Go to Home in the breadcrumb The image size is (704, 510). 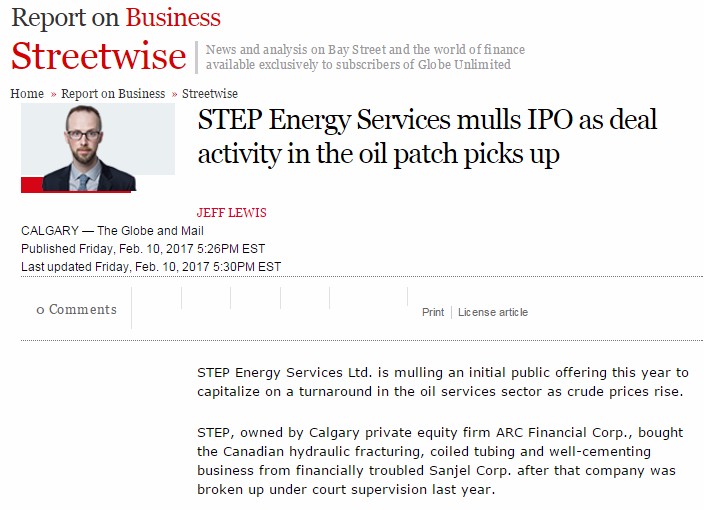click(x=27, y=94)
